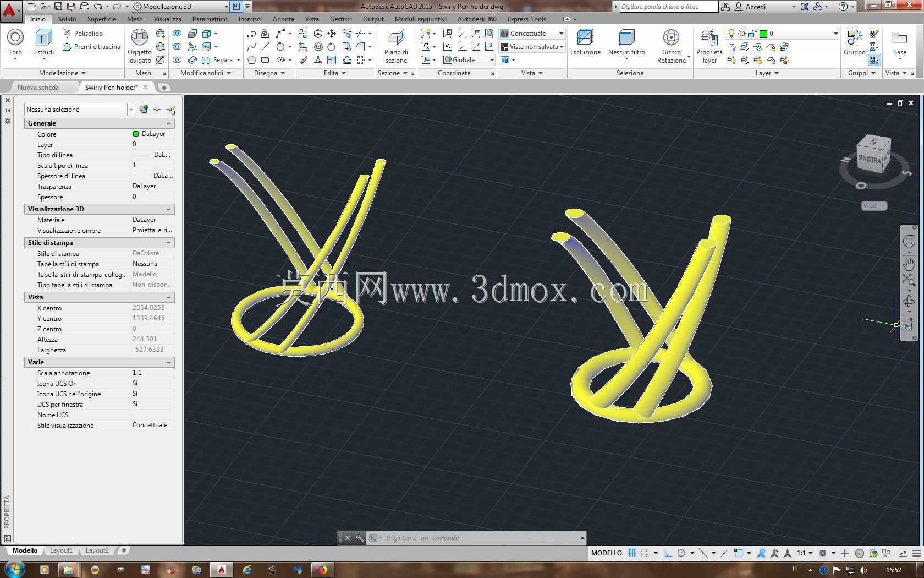Open the Nuova scheda file tab
The width and height of the screenshot is (924, 578).
click(x=38, y=87)
